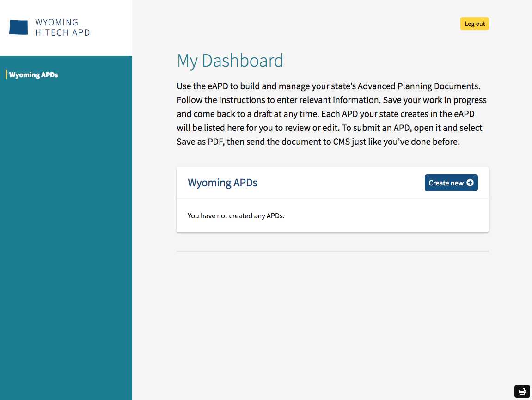
Task: Click the horizontal divider below the APDs card
Action: pos(332,251)
